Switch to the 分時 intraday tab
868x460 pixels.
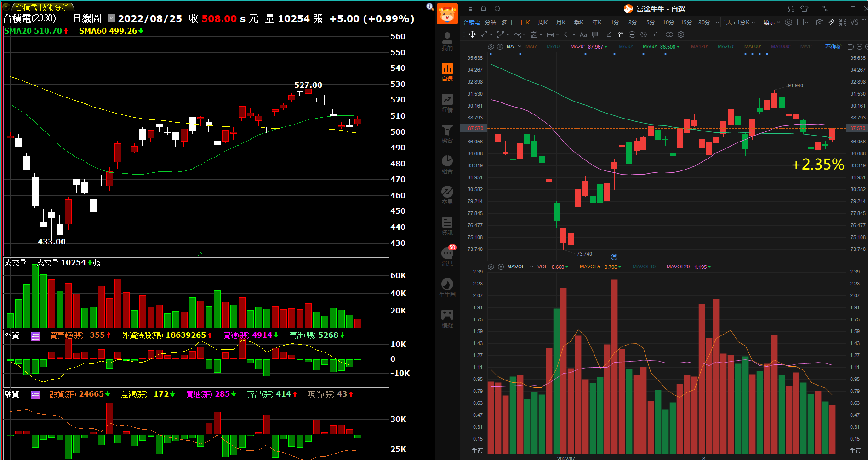tap(490, 22)
